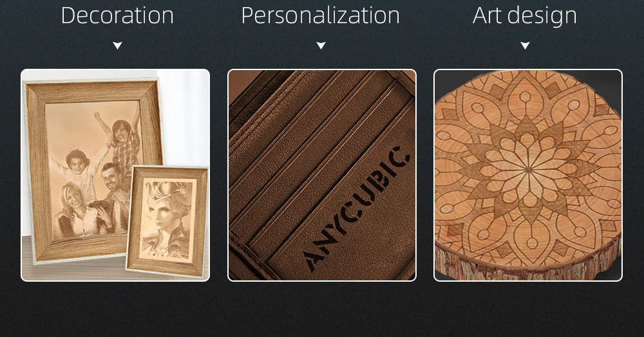The width and height of the screenshot is (644, 337).
Task: Select the Decoration heading
Action: pos(117,15)
